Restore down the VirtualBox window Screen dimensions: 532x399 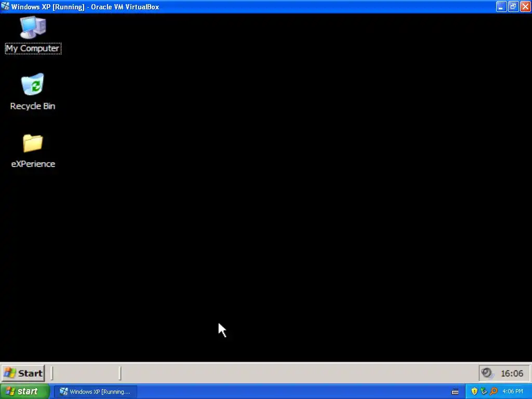pyautogui.click(x=513, y=6)
